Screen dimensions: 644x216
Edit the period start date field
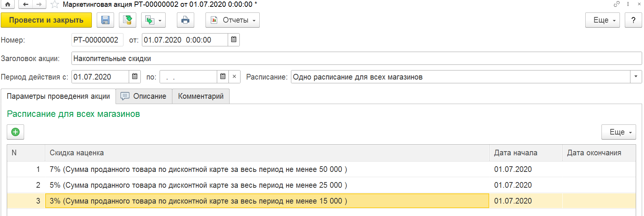pyautogui.click(x=100, y=77)
